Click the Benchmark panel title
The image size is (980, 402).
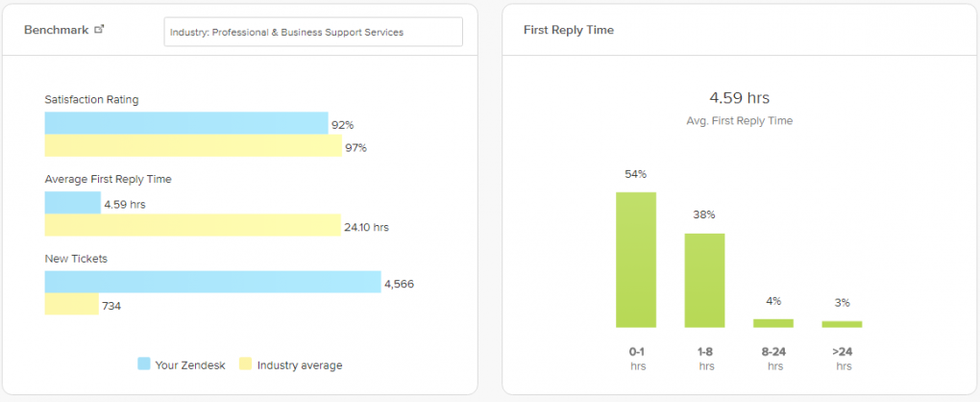[x=55, y=30]
